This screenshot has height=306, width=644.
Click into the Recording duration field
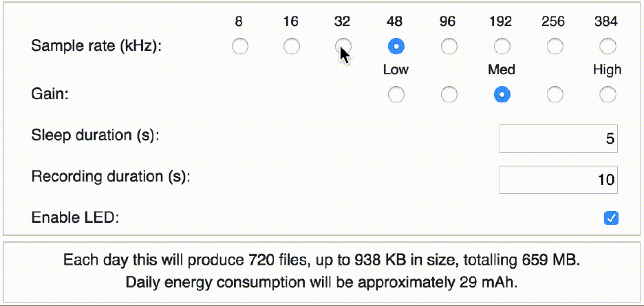(x=558, y=180)
